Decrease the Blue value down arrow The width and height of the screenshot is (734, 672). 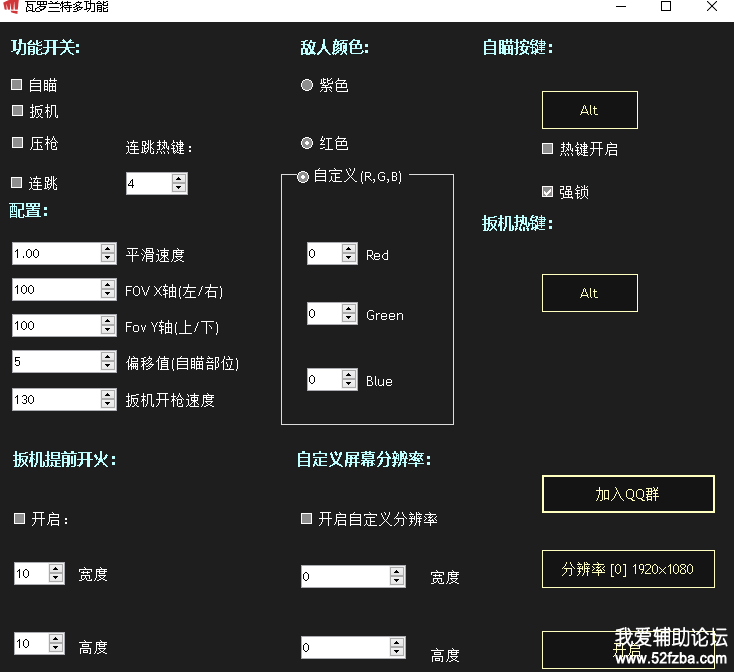349,384
